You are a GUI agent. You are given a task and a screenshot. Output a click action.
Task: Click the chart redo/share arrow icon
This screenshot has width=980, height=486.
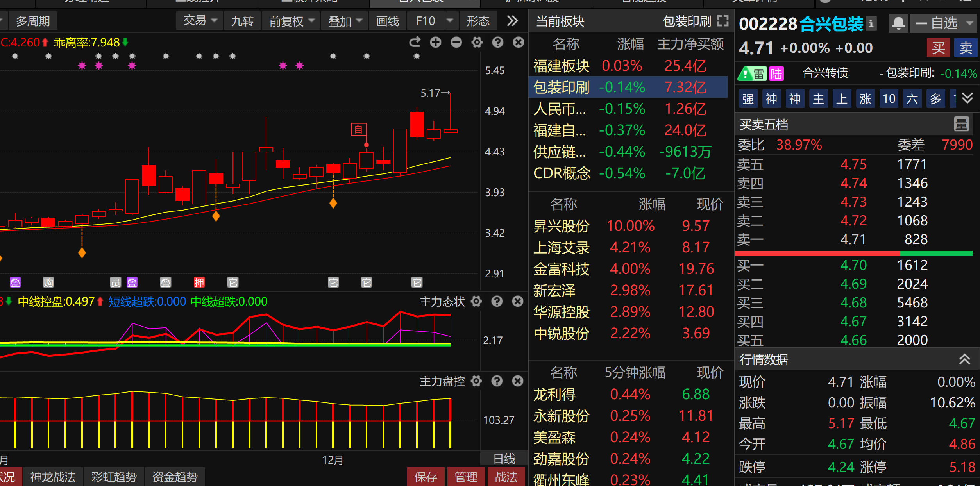click(415, 42)
